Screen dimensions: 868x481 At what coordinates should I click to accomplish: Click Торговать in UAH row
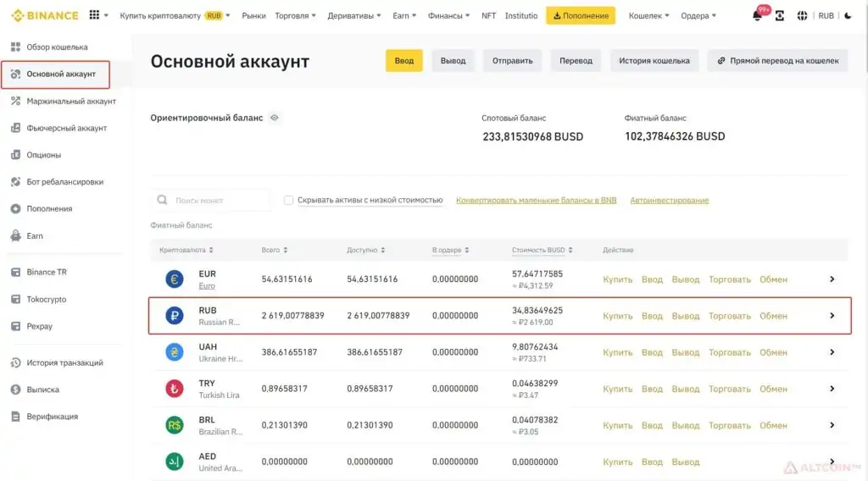(x=730, y=352)
